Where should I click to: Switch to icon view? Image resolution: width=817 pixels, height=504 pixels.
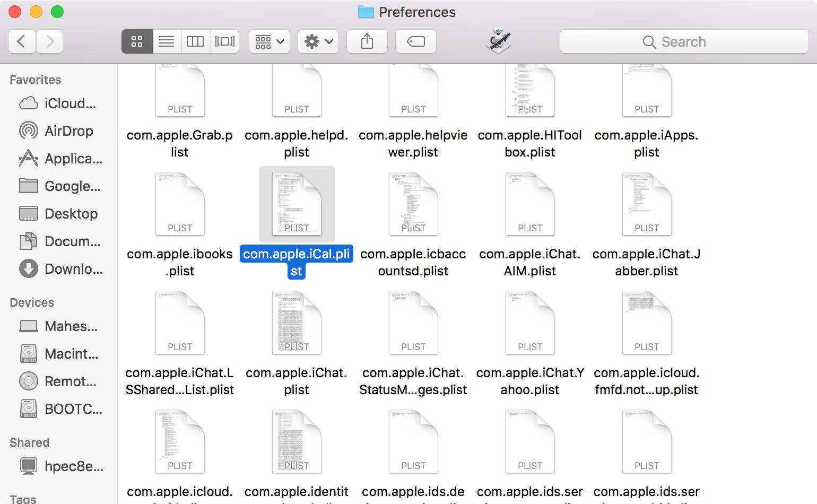point(137,41)
